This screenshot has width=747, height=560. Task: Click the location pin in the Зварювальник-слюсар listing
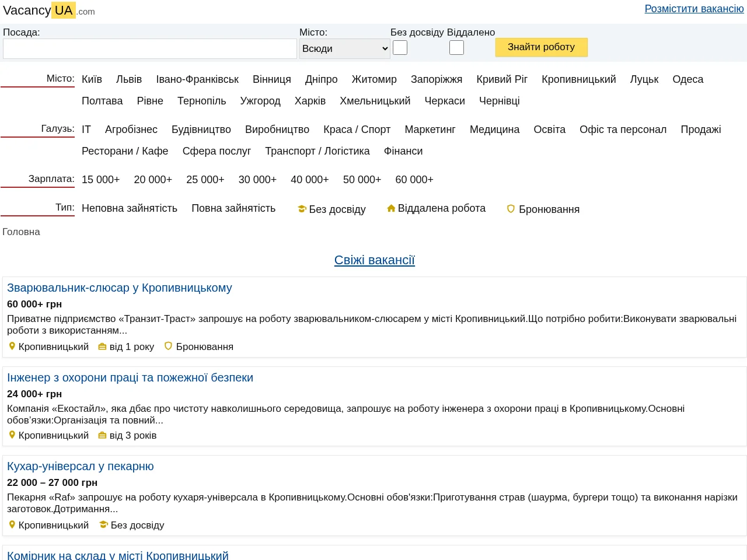12,346
